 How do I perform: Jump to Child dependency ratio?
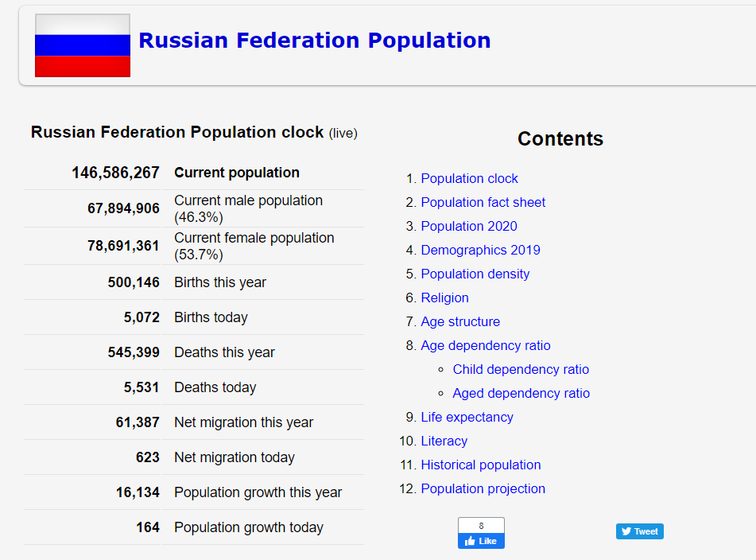coord(521,370)
